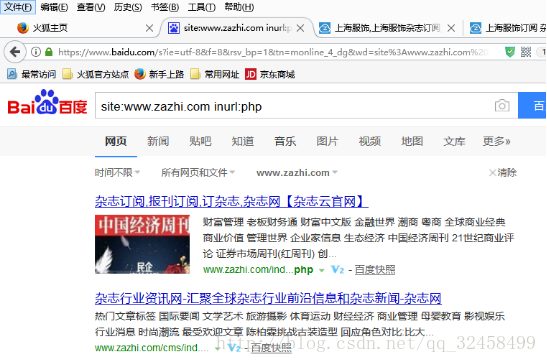Click the green padlock security icon
Viewport: 547px width, 363px height.
[x=49, y=52]
